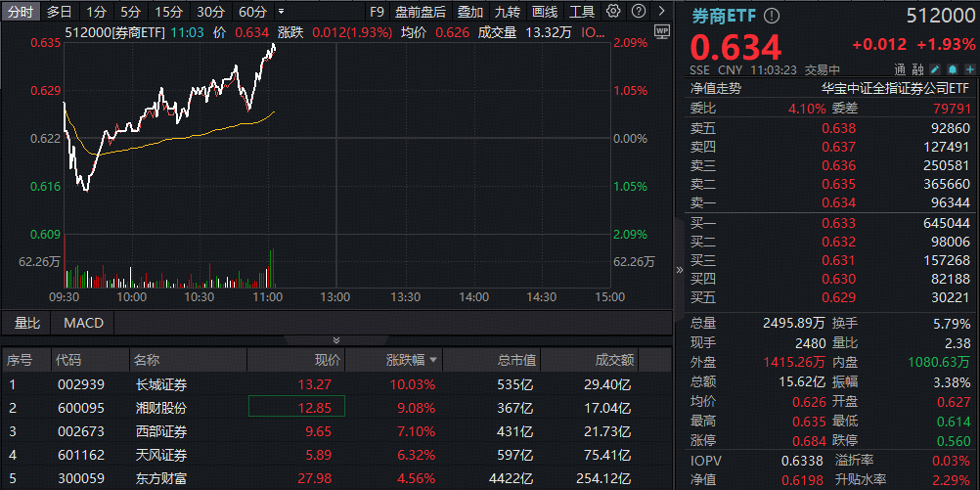The height and width of the screenshot is (490, 980).
Task: Collapse side panel with double-arrow handle
Action: click(680, 270)
